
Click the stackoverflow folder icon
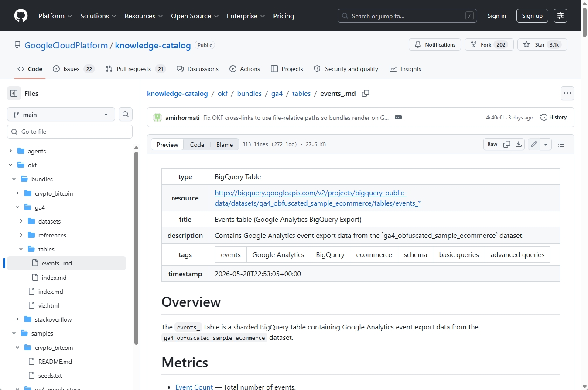[28, 319]
